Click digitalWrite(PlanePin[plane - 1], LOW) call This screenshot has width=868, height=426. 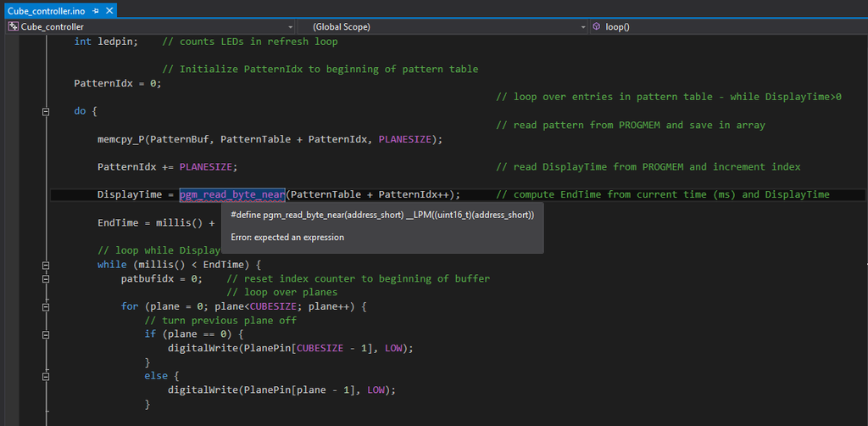pos(281,390)
